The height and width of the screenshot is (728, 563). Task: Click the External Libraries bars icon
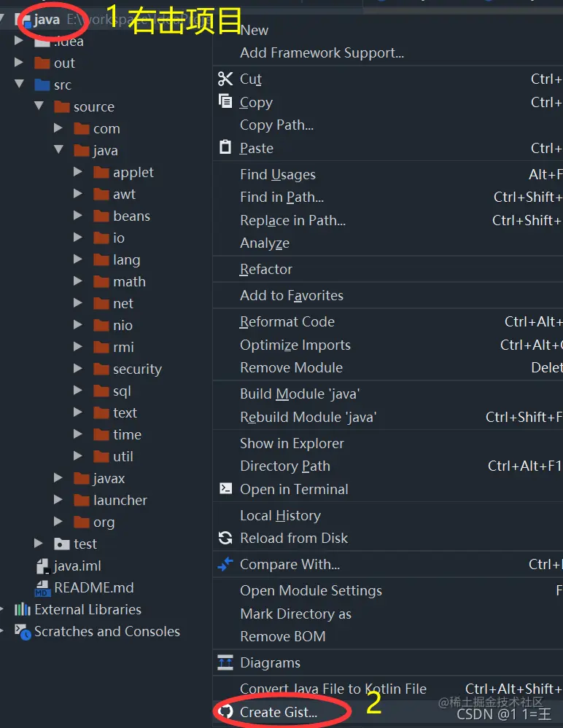(x=23, y=609)
